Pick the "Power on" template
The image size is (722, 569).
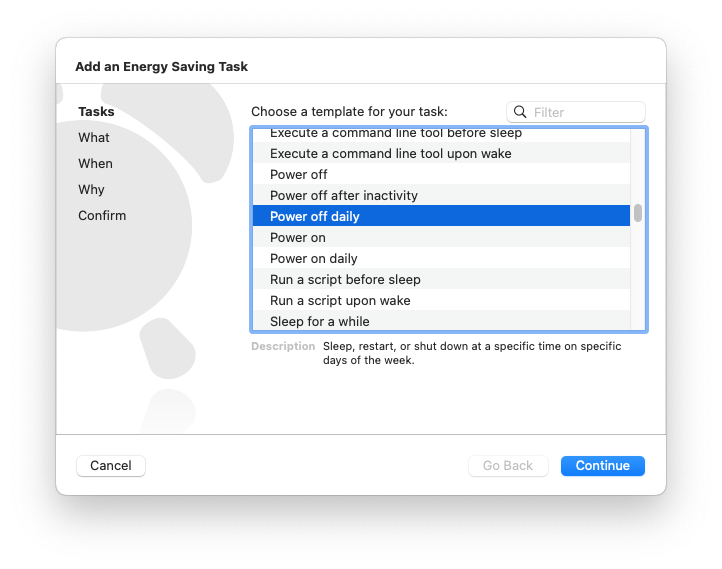tap(441, 237)
